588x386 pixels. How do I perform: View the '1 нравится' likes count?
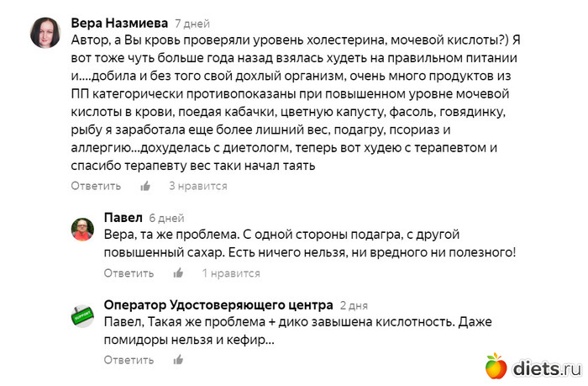231,273
